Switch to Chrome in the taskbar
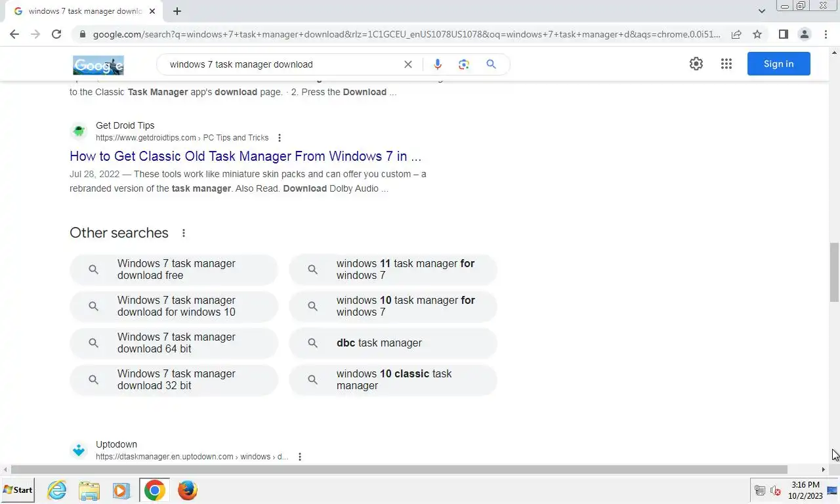The width and height of the screenshot is (840, 504). pos(155,490)
